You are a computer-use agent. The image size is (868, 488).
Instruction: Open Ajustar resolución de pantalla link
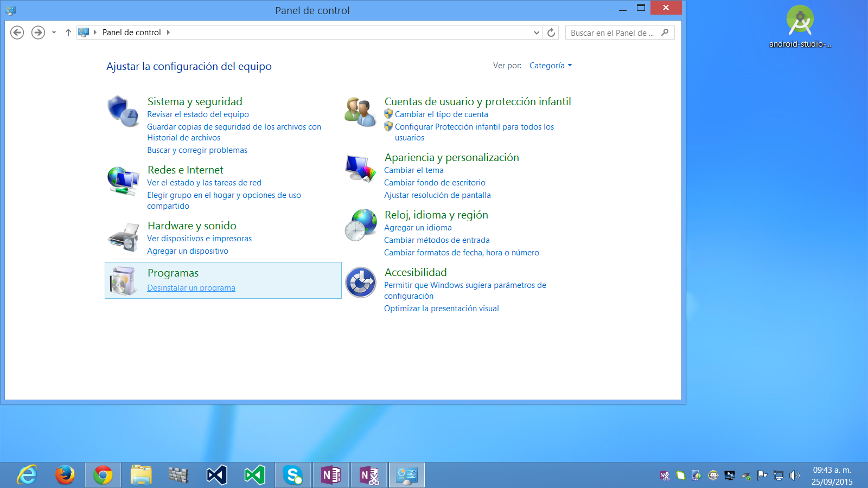coord(437,195)
